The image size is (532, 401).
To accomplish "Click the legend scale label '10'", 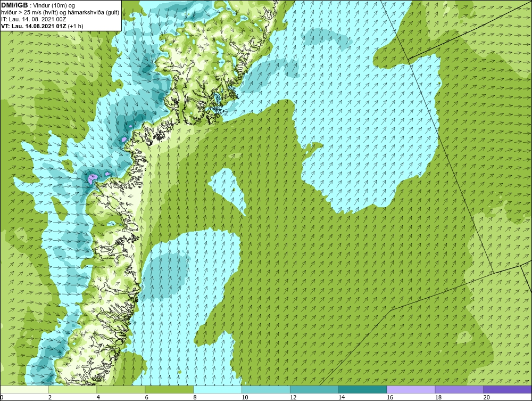I will coord(245,397).
